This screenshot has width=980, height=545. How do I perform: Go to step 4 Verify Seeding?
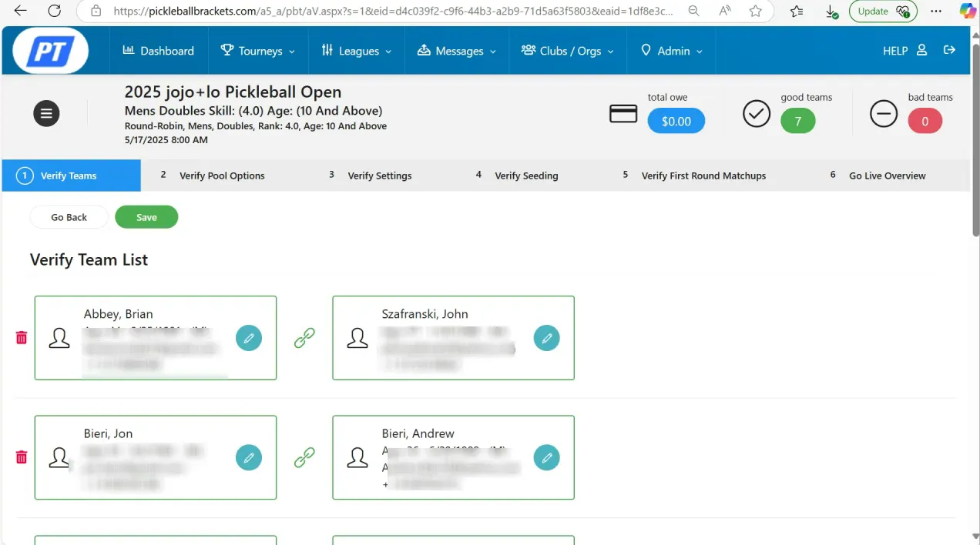coord(517,176)
